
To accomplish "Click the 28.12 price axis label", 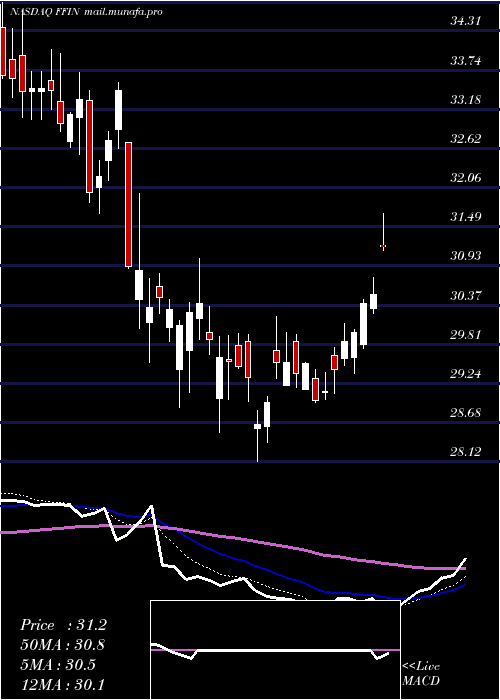I will [466, 452].
